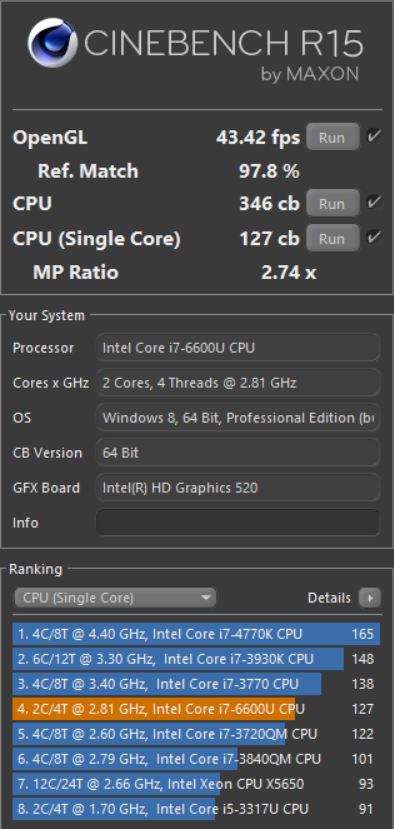
Task: Toggle the OpenGL test checkbox
Action: pos(374,137)
